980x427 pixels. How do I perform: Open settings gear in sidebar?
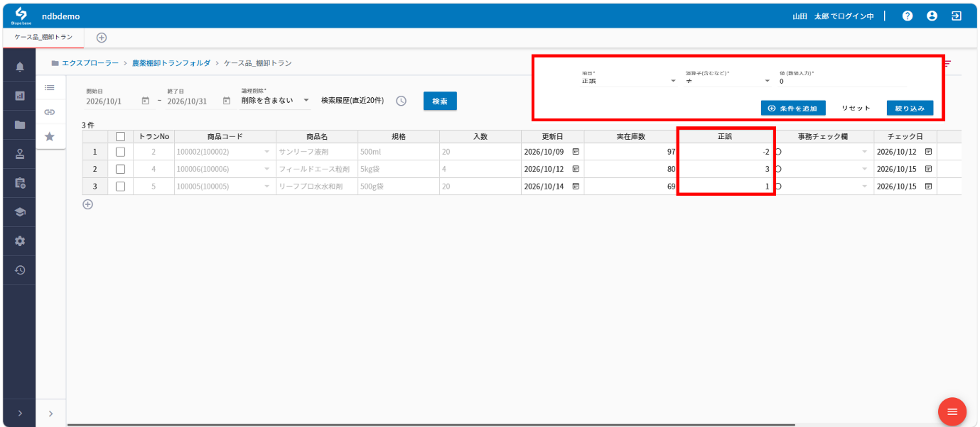coord(20,241)
